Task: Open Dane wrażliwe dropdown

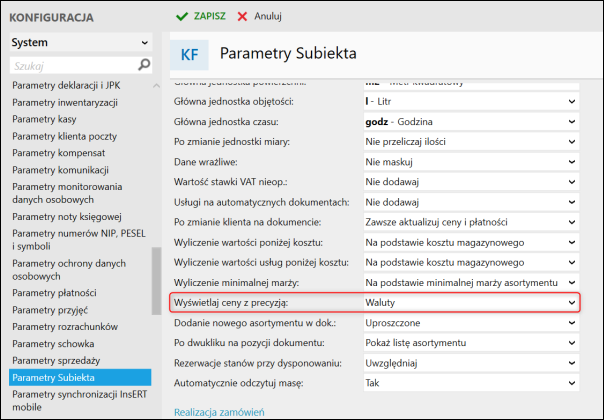Action: tap(471, 162)
